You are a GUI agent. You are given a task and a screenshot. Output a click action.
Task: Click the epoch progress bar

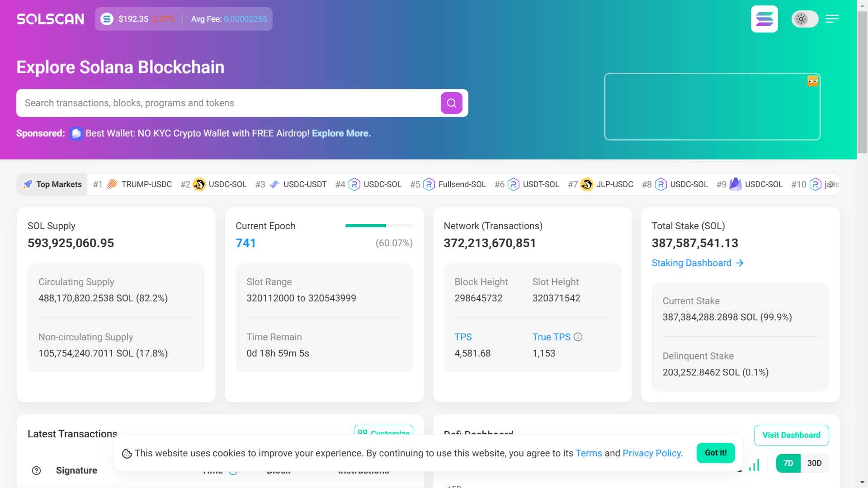(x=379, y=225)
